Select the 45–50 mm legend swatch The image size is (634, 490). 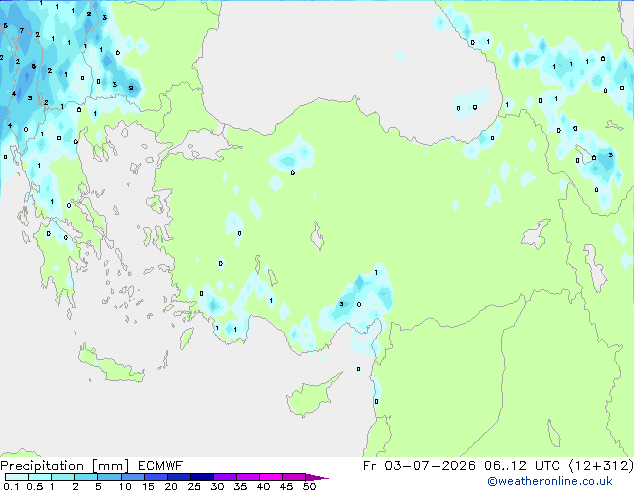click(x=294, y=477)
